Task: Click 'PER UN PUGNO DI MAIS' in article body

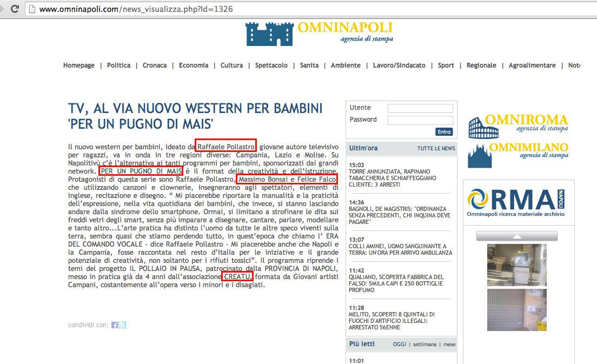Action: (141, 171)
